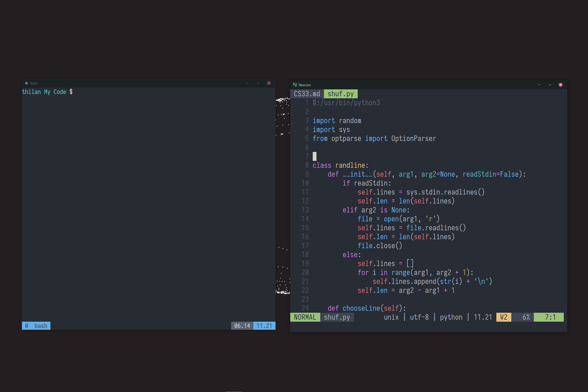The image size is (588, 392).
Task: Minimize the Neovim window
Action: pyautogui.click(x=539, y=85)
